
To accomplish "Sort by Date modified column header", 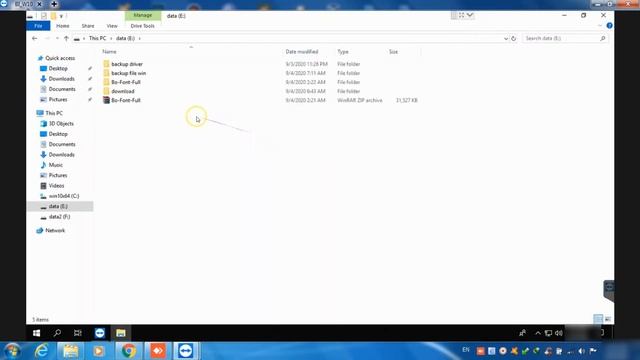I will [x=302, y=52].
